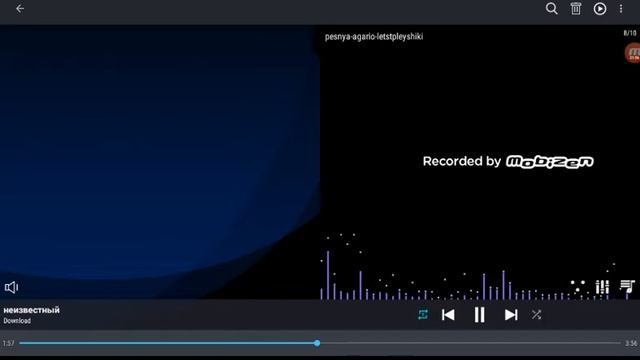
Task: Go back using the arrow icon
Action: 20,9
